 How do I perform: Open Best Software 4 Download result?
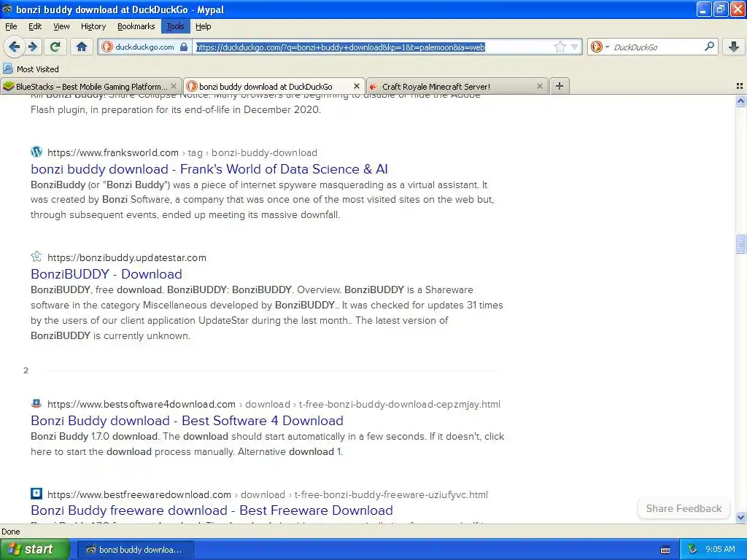point(187,421)
